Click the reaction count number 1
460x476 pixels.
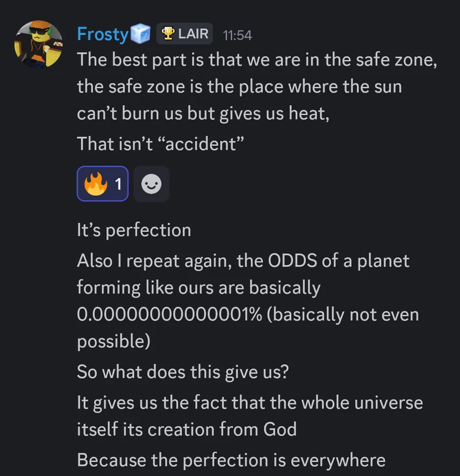point(119,184)
